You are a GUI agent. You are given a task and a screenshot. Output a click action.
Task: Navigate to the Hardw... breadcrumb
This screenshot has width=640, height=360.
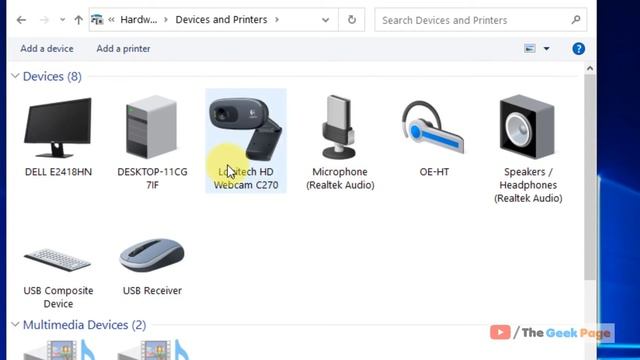point(139,20)
